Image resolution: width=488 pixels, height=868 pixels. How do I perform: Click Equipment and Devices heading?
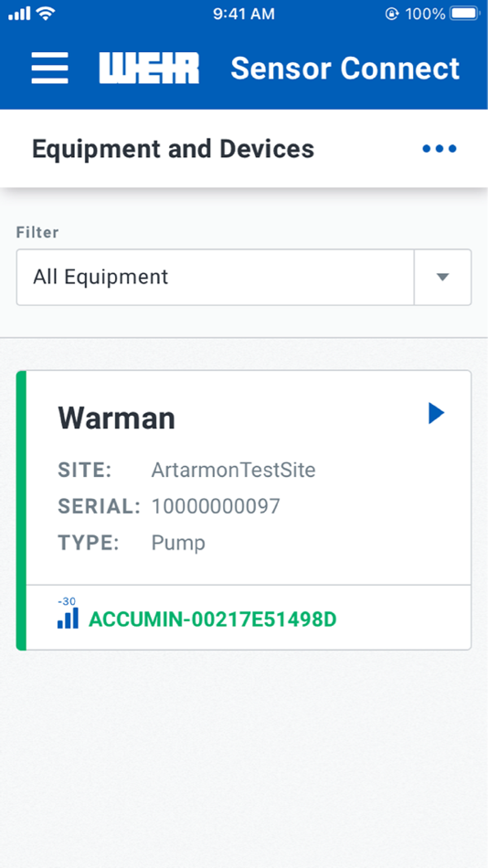[x=173, y=149]
